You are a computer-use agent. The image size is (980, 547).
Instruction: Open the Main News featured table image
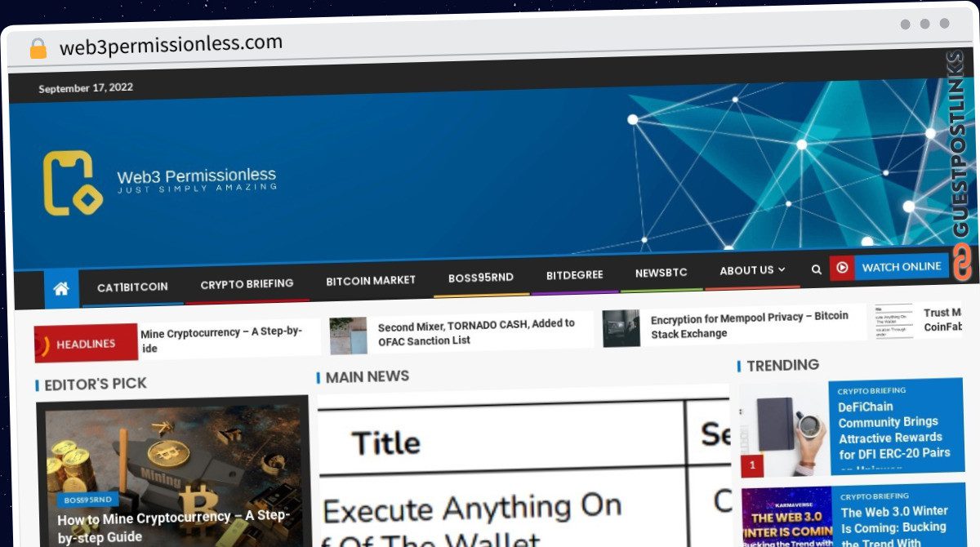(x=523, y=465)
